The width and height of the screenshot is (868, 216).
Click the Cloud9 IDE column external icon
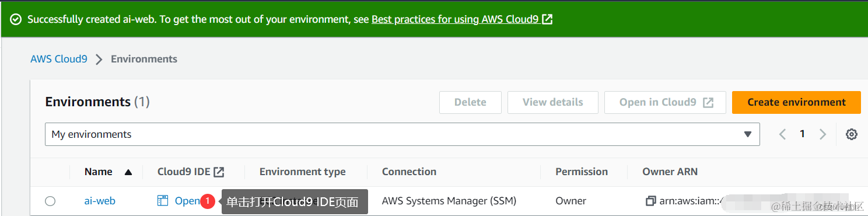pos(219,172)
